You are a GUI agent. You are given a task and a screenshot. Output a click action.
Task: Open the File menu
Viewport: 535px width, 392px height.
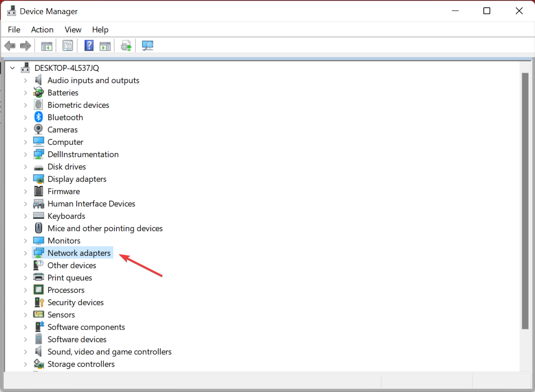[14, 30]
